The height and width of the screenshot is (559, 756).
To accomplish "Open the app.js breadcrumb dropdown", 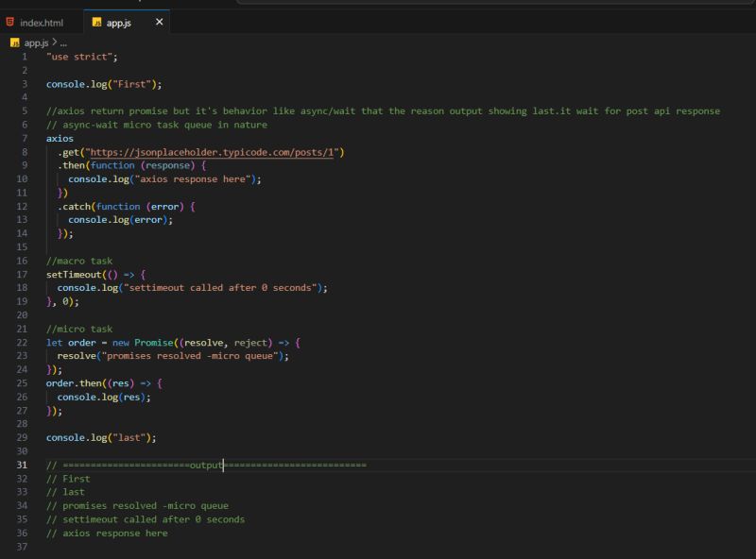I will (x=38, y=42).
